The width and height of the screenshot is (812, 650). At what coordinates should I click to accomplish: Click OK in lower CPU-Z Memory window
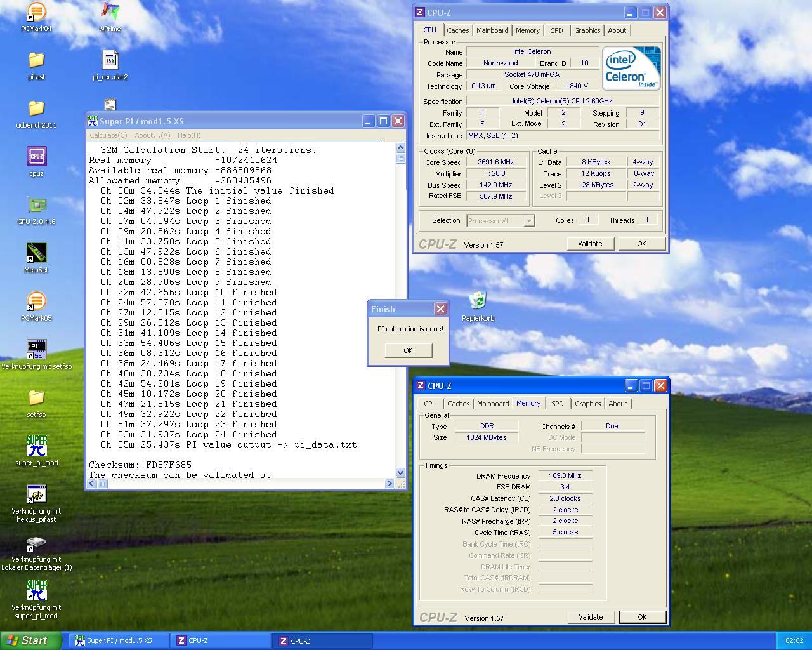tap(642, 617)
